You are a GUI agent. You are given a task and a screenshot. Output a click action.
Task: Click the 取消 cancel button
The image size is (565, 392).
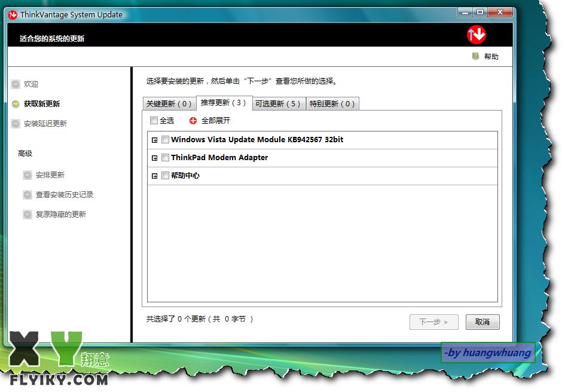point(482,321)
